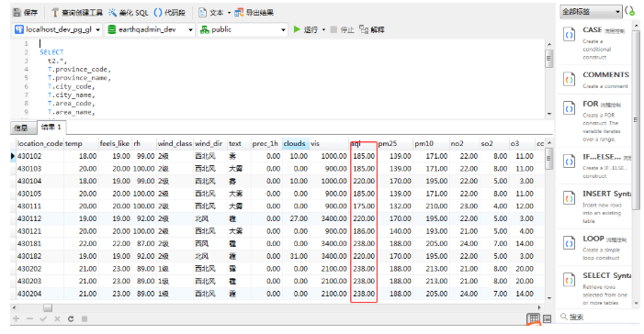The width and height of the screenshot is (644, 334).
Task: Click the refresh results icon
Action: coord(71,318)
